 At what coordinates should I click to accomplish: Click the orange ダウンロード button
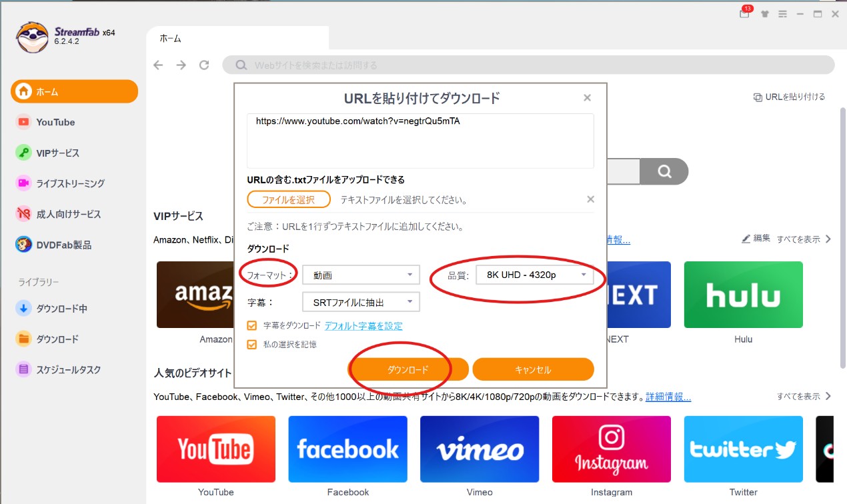point(407,369)
